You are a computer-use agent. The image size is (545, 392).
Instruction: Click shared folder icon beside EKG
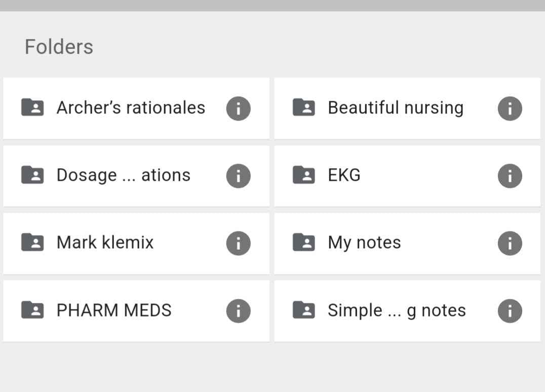coord(303,175)
